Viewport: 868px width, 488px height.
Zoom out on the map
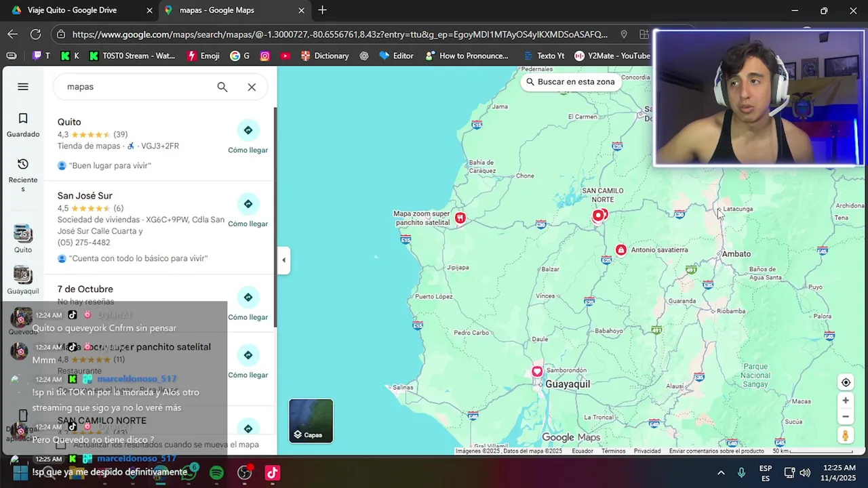(x=846, y=417)
